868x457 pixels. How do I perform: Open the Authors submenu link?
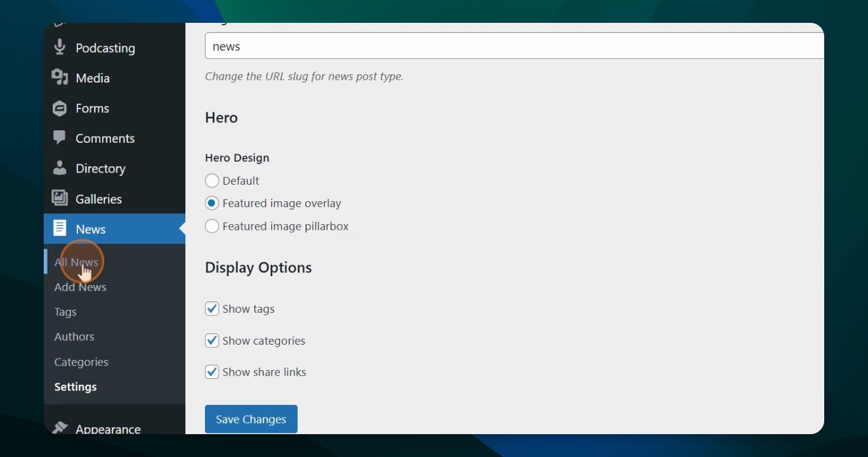(74, 336)
